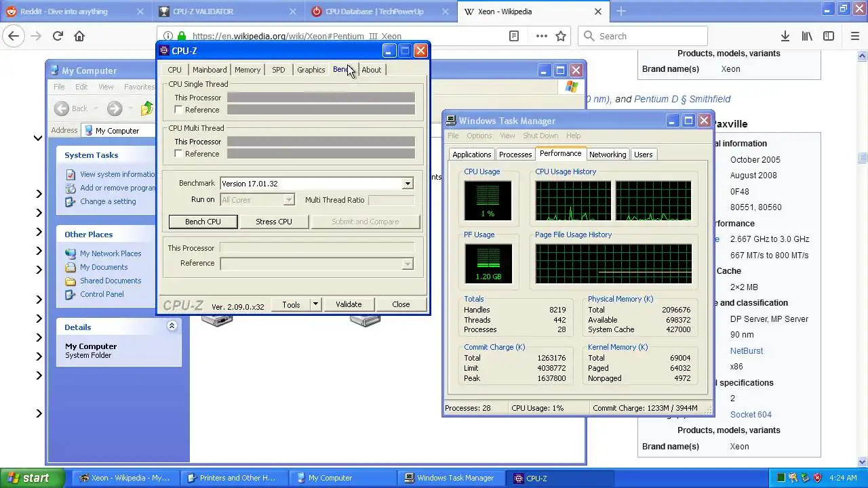Open the NetBurst link on Wikipedia

coord(747,351)
